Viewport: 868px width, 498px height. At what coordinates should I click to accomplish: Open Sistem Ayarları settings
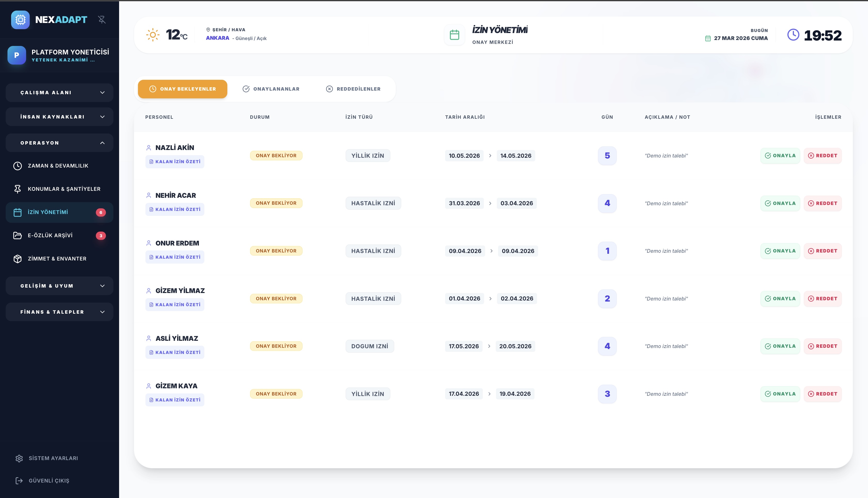[53, 458]
